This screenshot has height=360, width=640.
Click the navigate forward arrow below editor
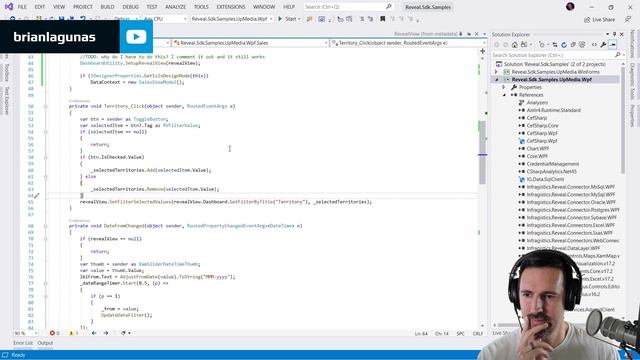pos(106,333)
